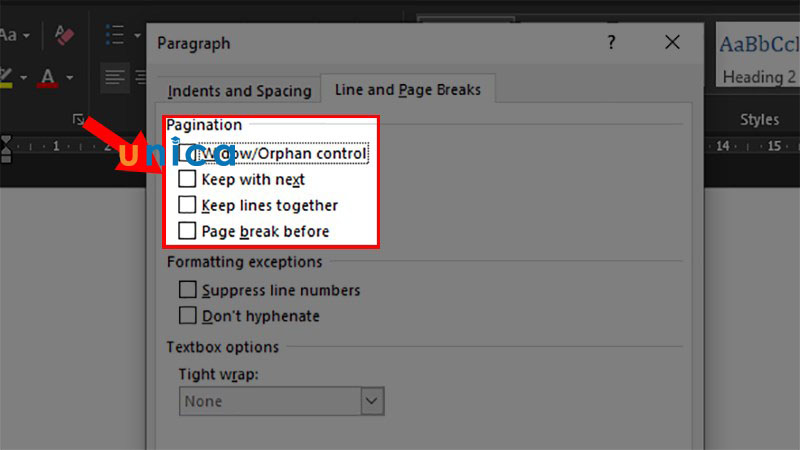This screenshot has width=800, height=450.
Task: Open the Tight wrap dropdown
Action: point(372,401)
